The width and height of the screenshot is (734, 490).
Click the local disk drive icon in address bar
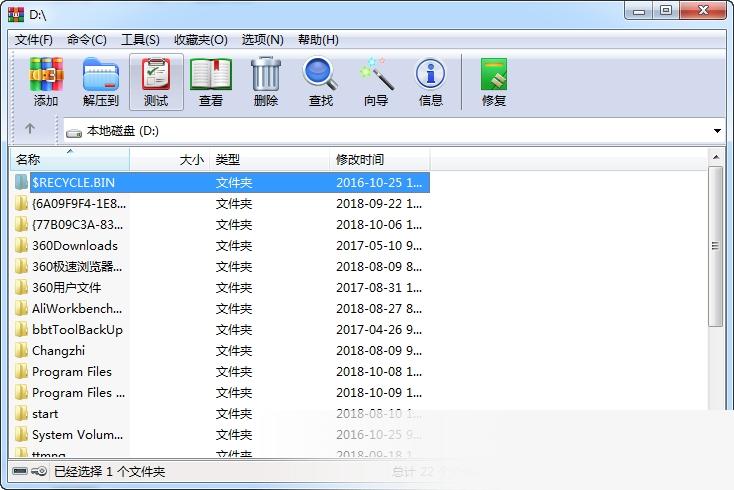(74, 133)
